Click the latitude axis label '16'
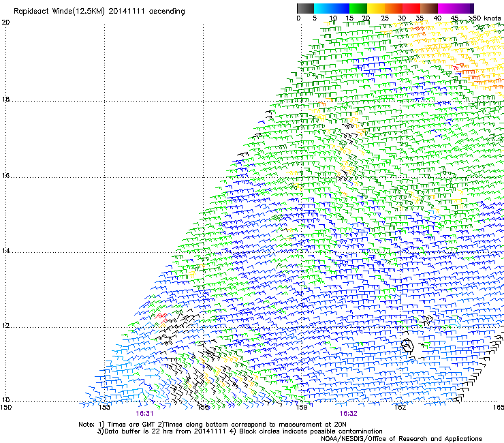 pyautogui.click(x=5, y=176)
